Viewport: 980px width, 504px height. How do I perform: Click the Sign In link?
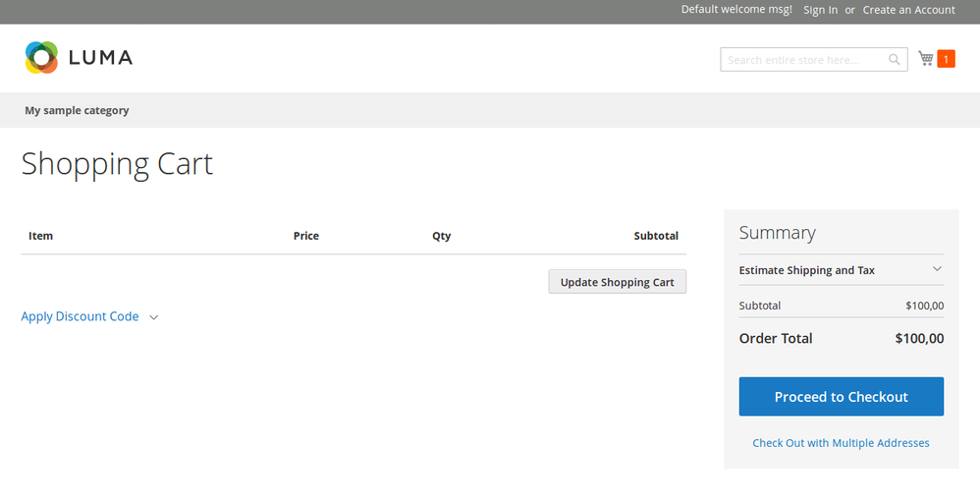[x=820, y=10]
